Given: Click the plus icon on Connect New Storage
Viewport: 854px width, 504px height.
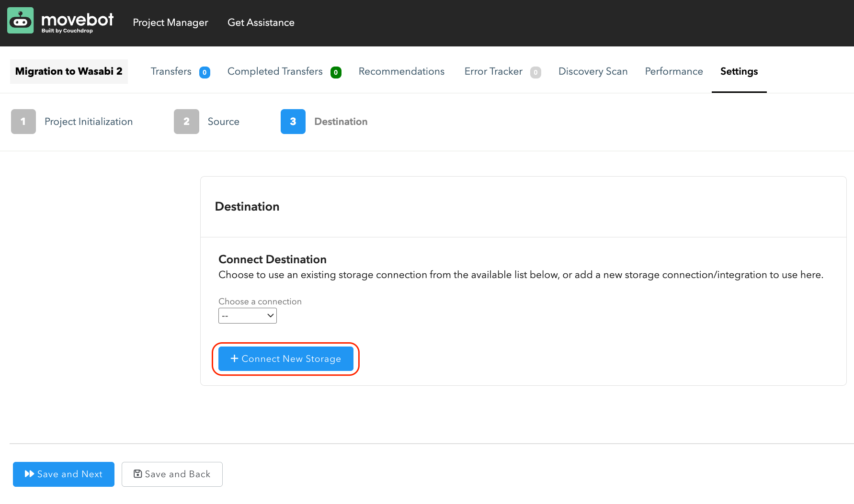Looking at the screenshot, I should [x=235, y=358].
